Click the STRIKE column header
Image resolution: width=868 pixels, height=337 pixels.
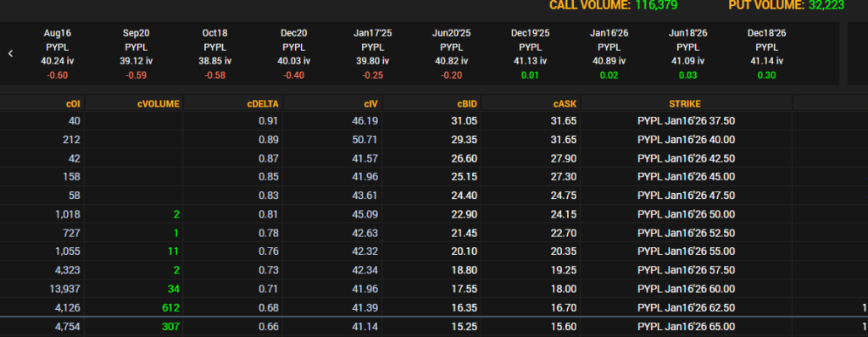click(x=686, y=103)
